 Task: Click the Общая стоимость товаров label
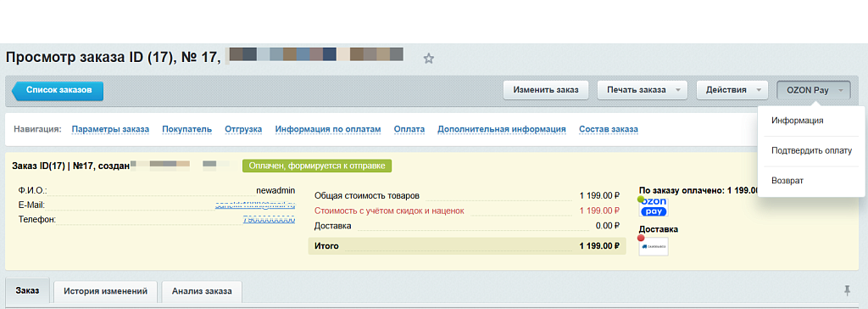tap(367, 196)
